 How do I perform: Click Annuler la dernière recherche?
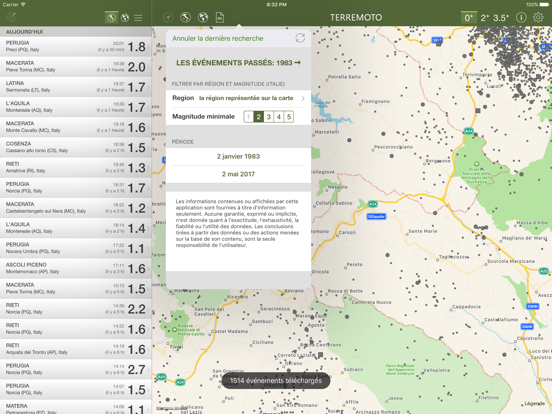click(x=218, y=38)
